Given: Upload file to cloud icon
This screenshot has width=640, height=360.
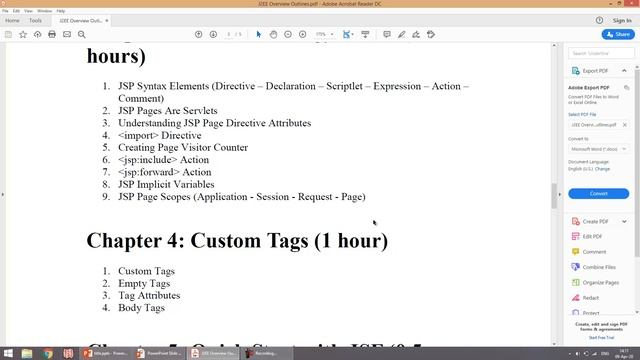Looking at the screenshot, I should coord(38,35).
